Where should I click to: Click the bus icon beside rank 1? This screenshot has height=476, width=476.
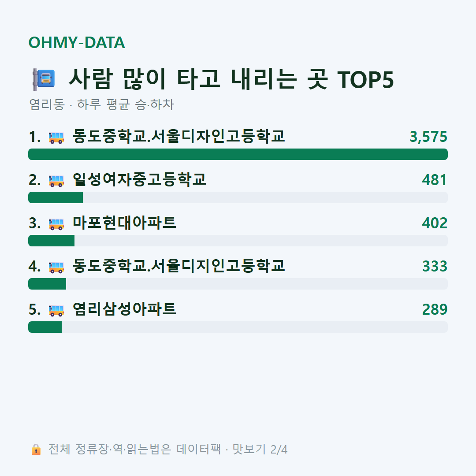(x=56, y=137)
